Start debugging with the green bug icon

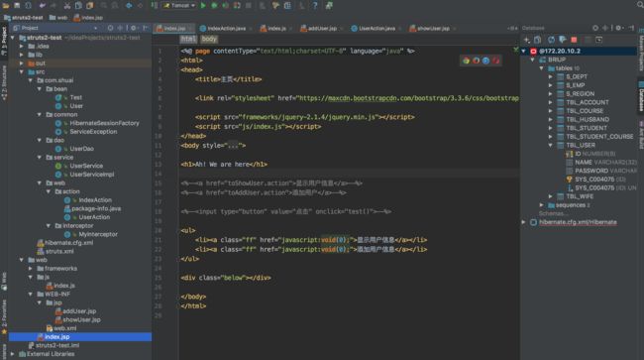[x=214, y=6]
